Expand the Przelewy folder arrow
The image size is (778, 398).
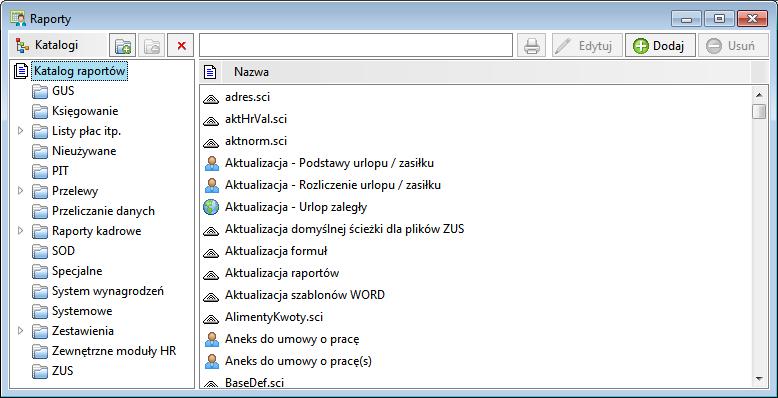coord(20,191)
